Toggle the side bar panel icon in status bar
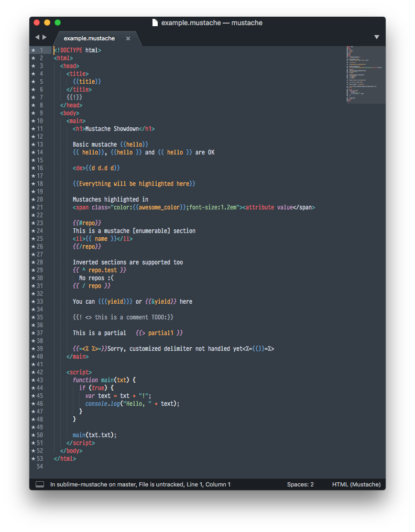This screenshot has height=532, width=415. click(40, 484)
